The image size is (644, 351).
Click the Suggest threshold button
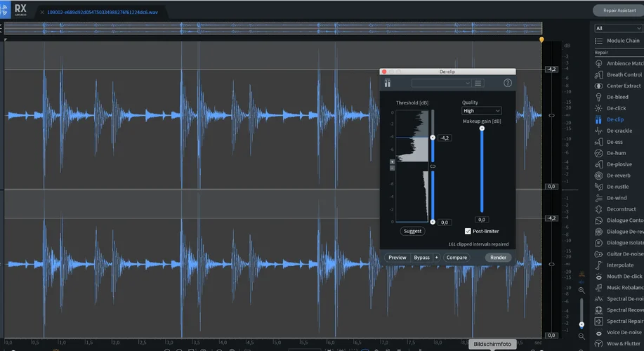[413, 231]
